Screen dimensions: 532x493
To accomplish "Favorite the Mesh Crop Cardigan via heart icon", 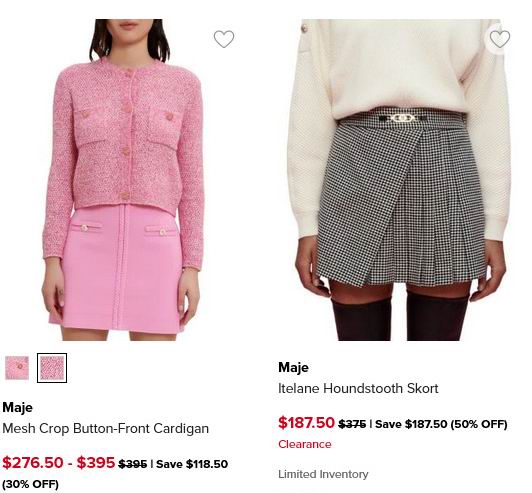I will pyautogui.click(x=224, y=39).
